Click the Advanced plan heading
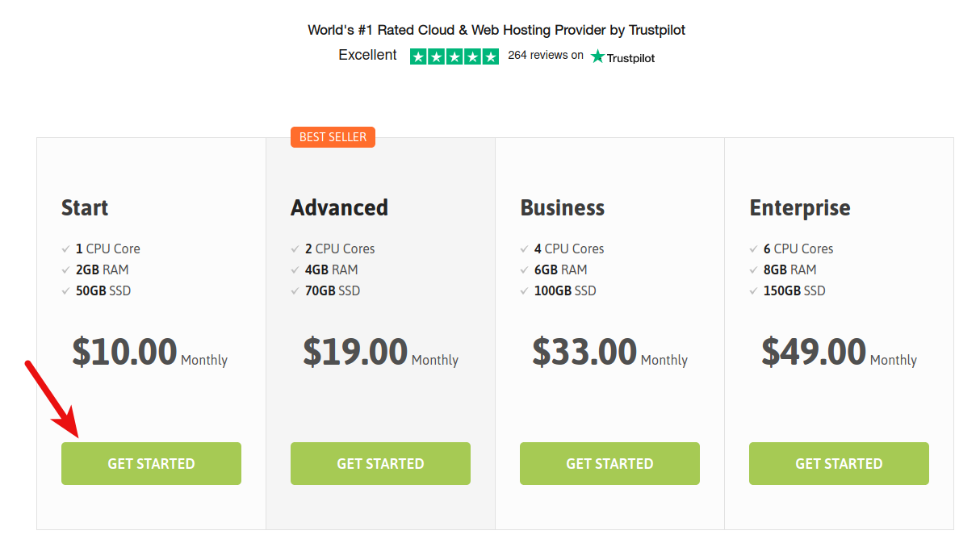 pos(339,207)
